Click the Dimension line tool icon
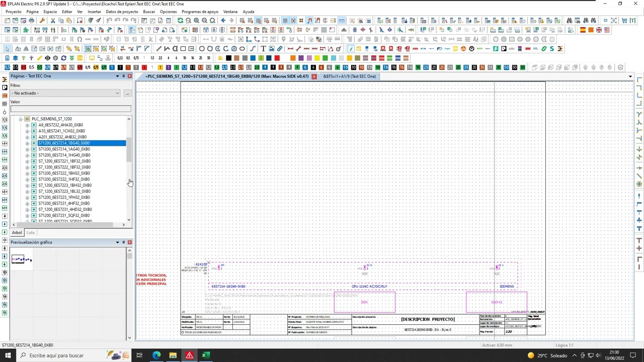Image resolution: width=644 pixels, height=362 pixels. click(290, 49)
